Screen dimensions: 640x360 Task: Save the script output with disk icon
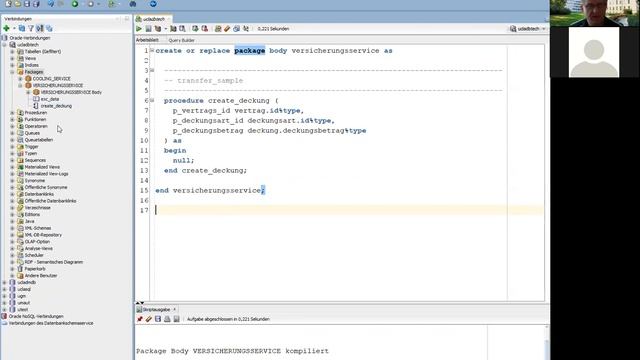[x=158, y=319]
